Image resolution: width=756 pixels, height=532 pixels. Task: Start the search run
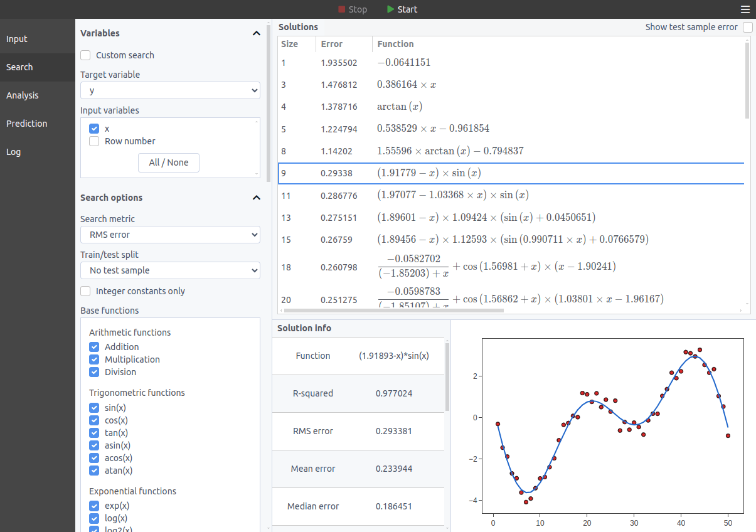(x=402, y=9)
